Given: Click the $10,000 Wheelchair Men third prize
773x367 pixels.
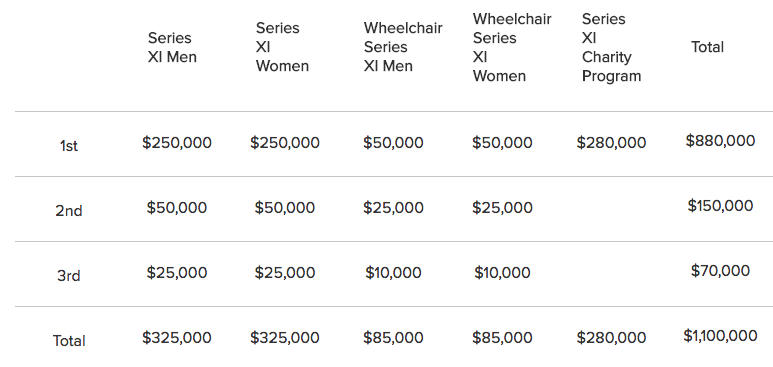Looking at the screenshot, I should point(393,273).
